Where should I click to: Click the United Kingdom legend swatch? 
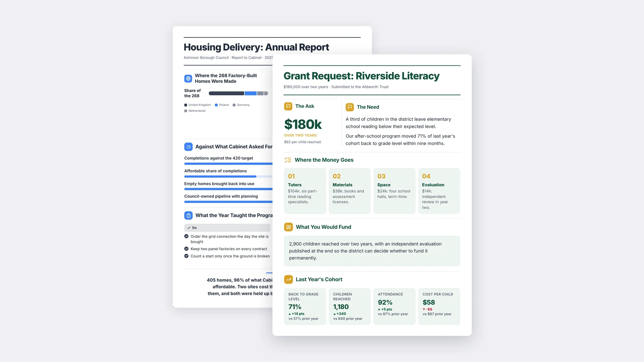point(186,105)
